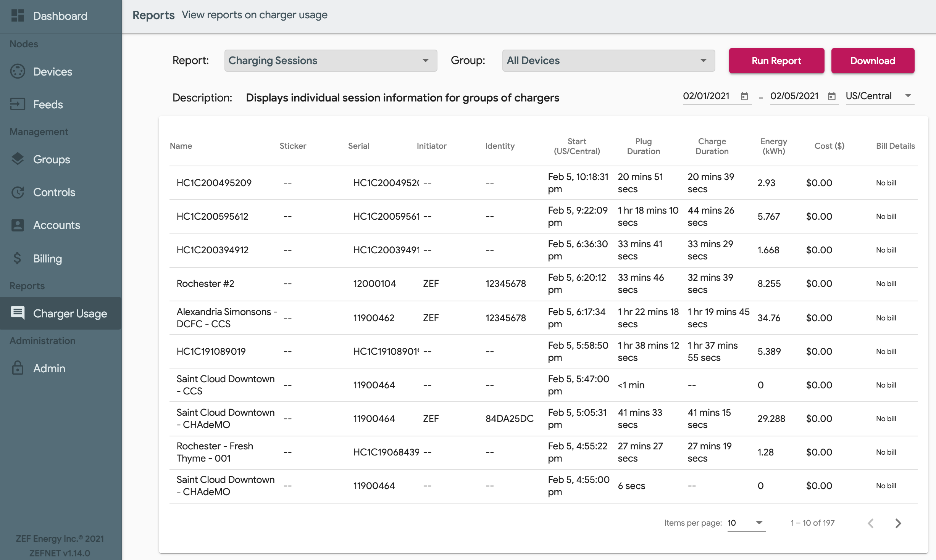936x560 pixels.
Task: Click the Energy (kWh) column header
Action: (774, 146)
